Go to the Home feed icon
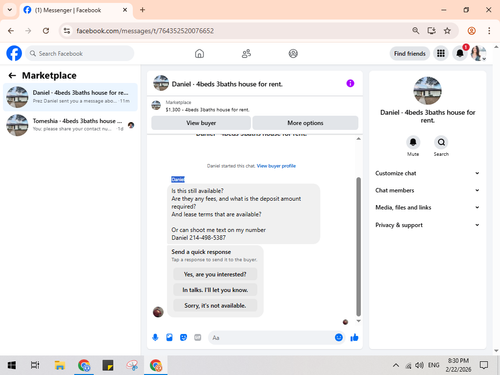 point(199,53)
